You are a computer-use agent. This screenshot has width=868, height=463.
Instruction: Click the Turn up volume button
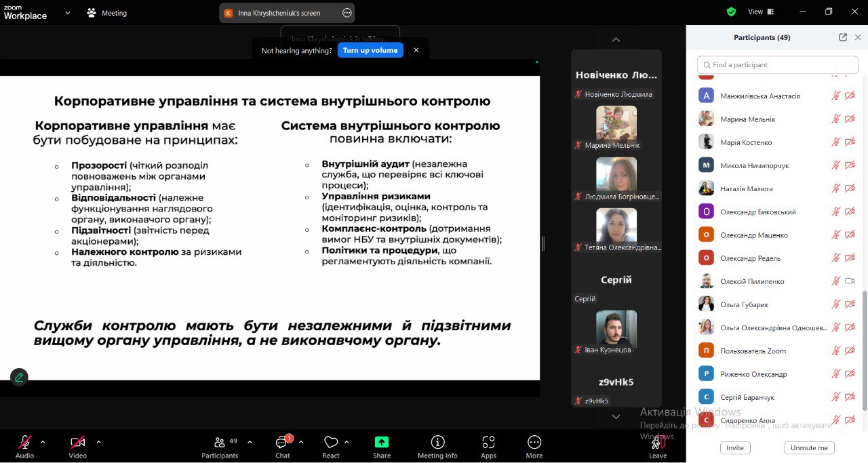tap(370, 50)
